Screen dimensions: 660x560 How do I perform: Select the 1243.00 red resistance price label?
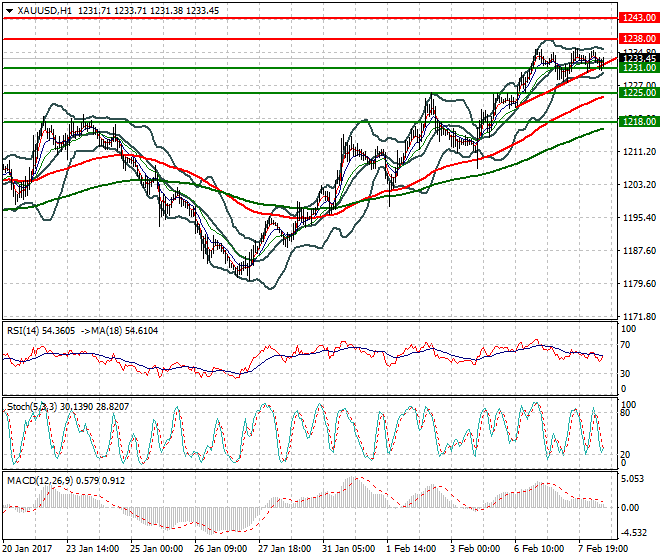(x=639, y=18)
